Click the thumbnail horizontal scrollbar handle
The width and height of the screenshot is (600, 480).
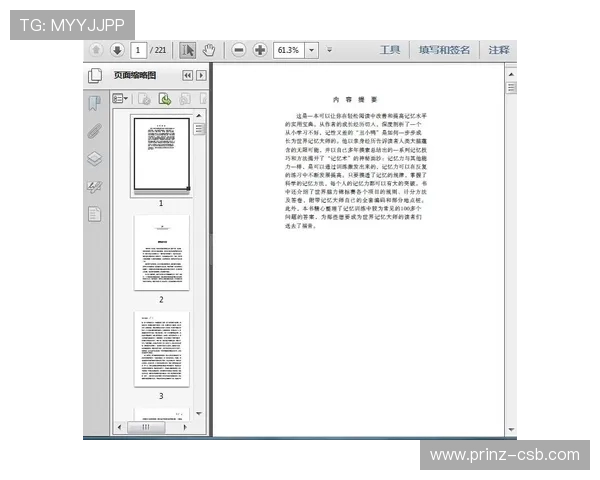146,427
